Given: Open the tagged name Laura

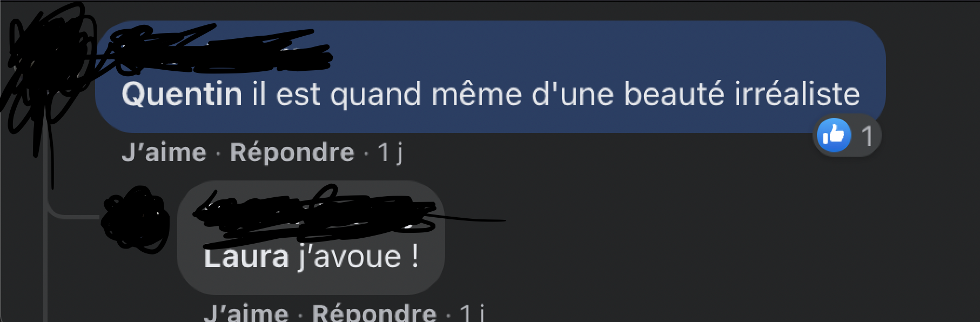Looking at the screenshot, I should 246,257.
